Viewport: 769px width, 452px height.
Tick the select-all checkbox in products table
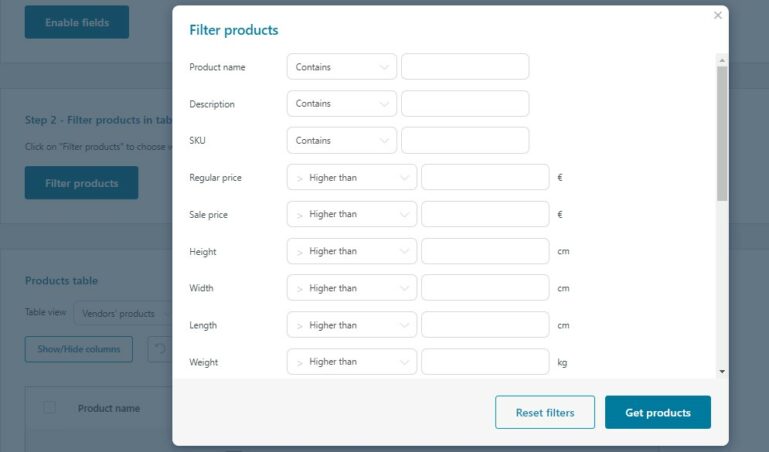(49, 407)
